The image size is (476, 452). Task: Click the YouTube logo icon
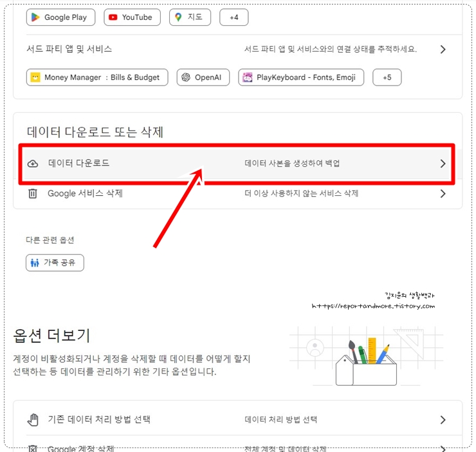[x=113, y=17]
